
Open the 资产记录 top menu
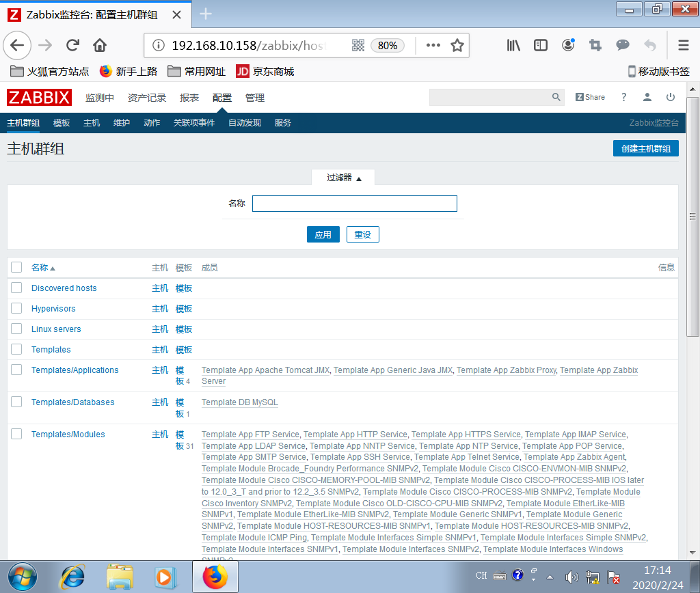coord(147,98)
